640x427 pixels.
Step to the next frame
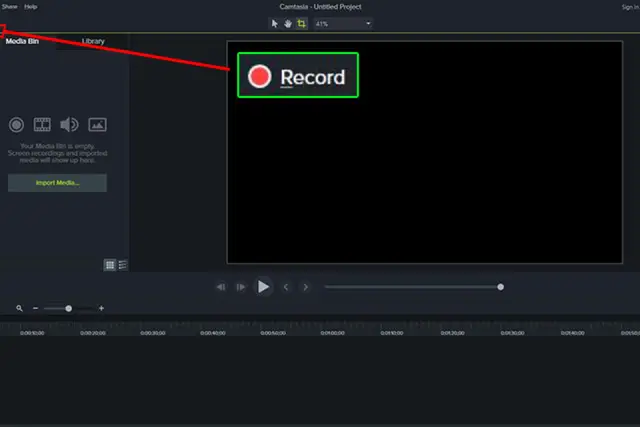[241, 287]
